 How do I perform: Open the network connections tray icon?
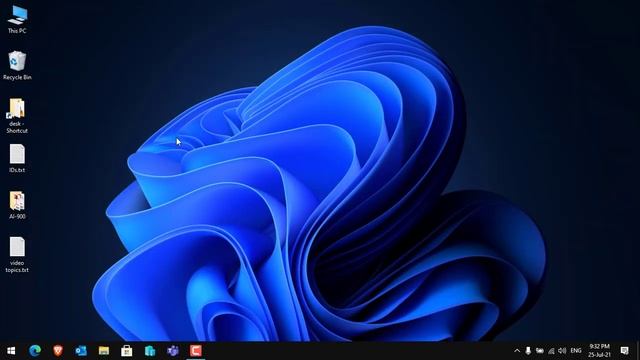(551, 351)
